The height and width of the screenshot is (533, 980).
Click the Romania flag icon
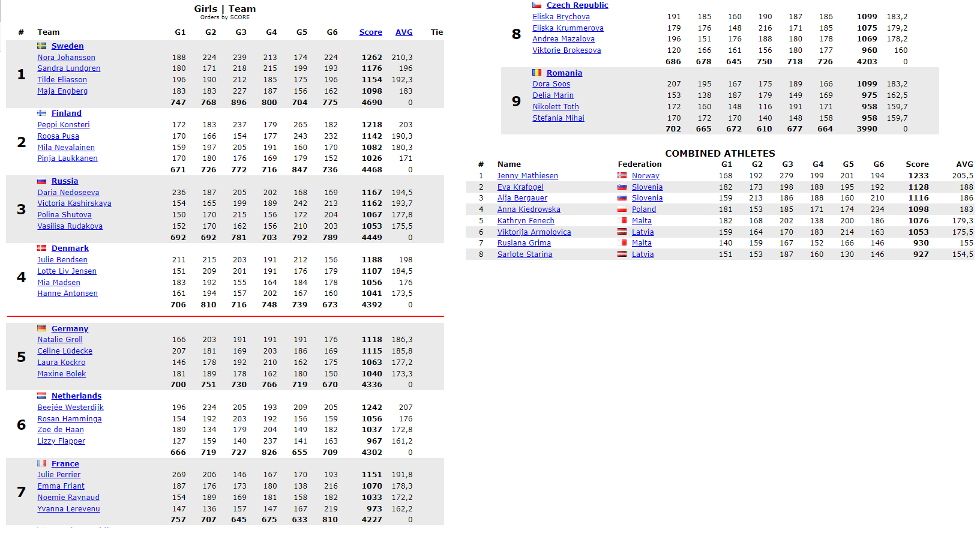[x=537, y=73]
